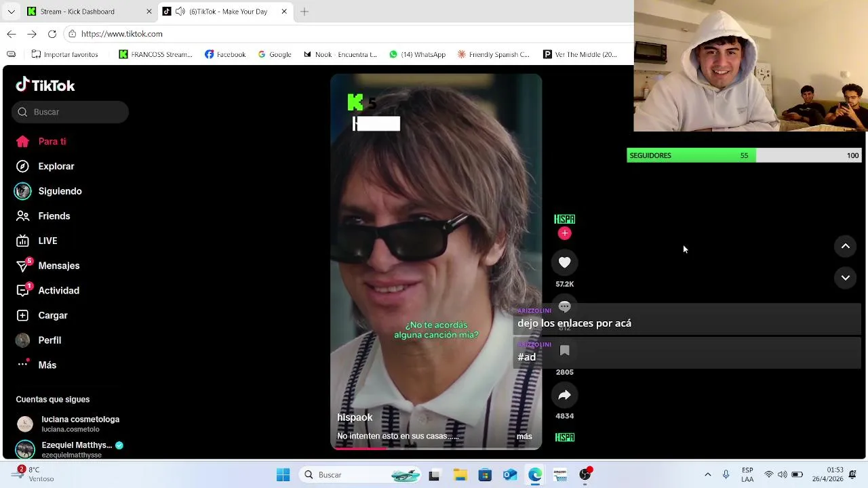
Task: Focus the TikTok Buscar search field
Action: pyautogui.click(x=70, y=112)
